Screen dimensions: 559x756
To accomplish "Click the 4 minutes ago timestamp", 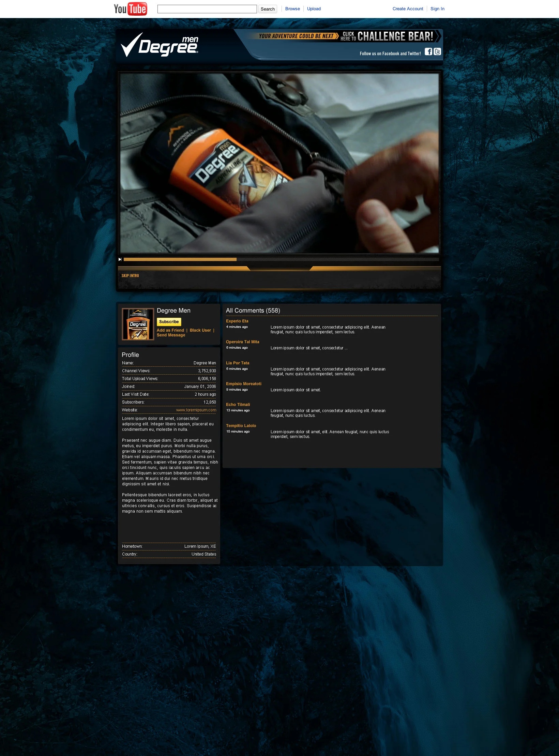I will point(237,327).
